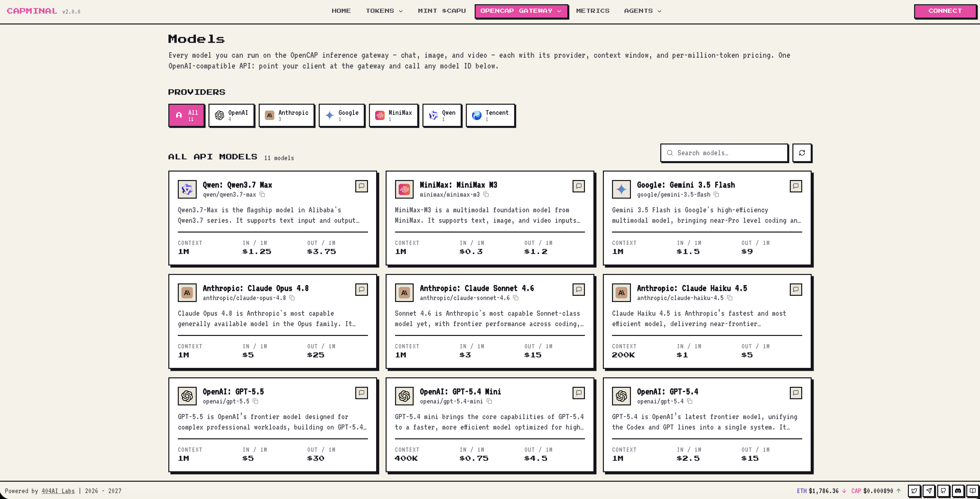Image resolution: width=980 pixels, height=499 pixels.
Task: Filter models by Tencent provider
Action: coord(490,115)
